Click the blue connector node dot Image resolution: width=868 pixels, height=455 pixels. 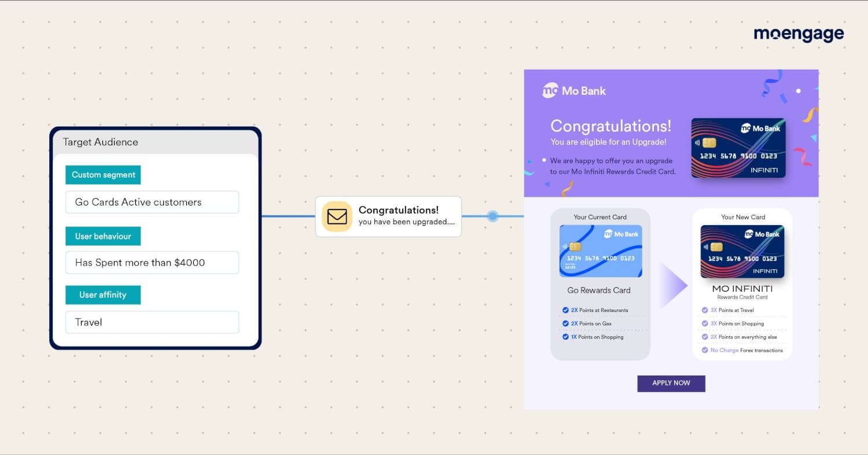point(492,217)
